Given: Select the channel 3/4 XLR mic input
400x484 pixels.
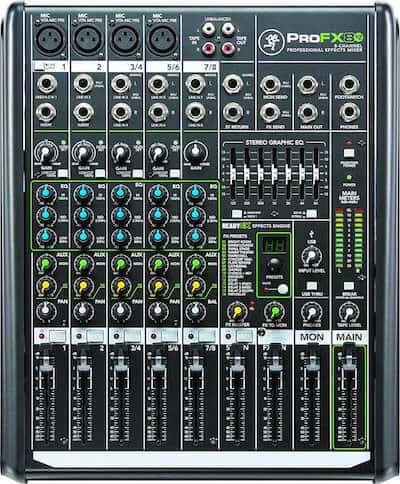Looking at the screenshot, I should pyautogui.click(x=124, y=39).
